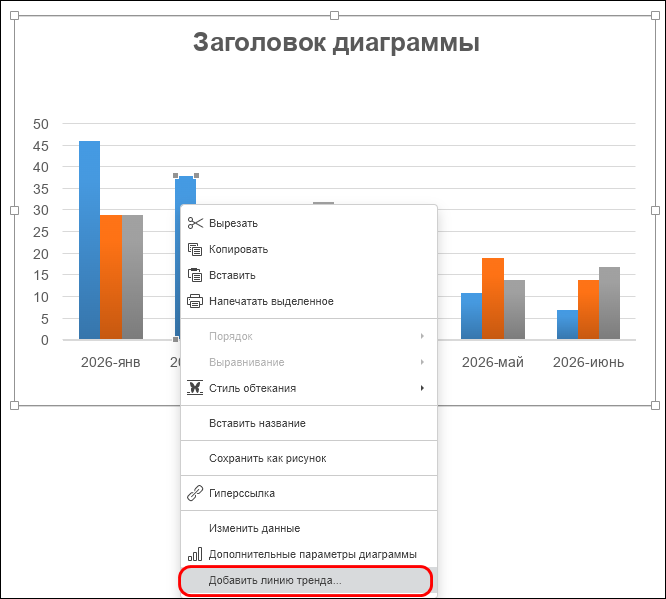Open Дополнительные параметры диаграммы
Image resolution: width=666 pixels, height=599 pixels.
pos(309,554)
